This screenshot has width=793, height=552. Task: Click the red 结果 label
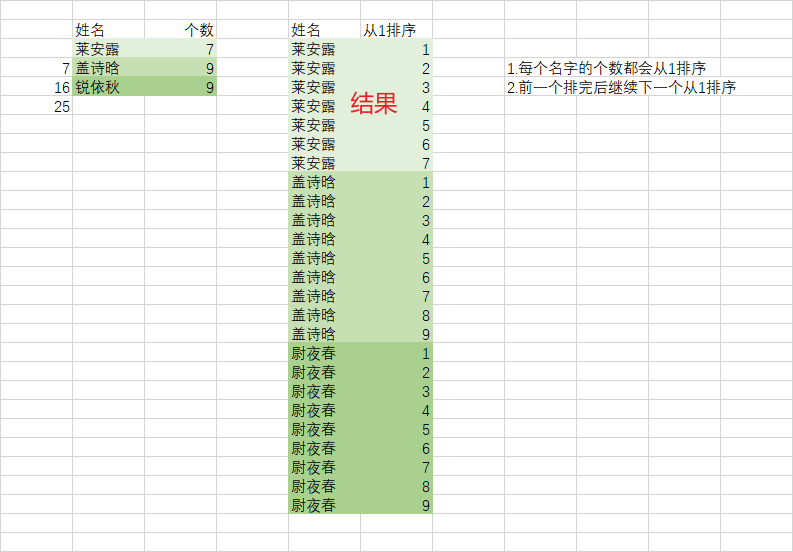[374, 103]
